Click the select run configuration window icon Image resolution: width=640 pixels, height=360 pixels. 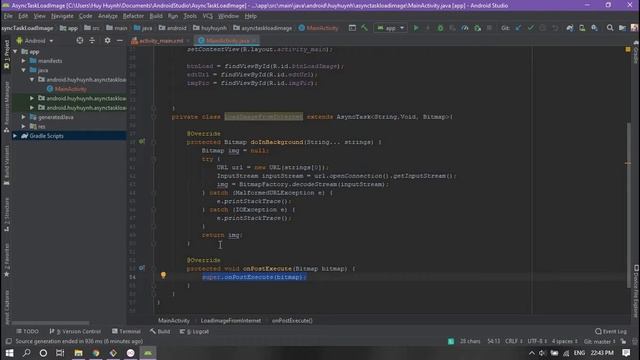click(352, 28)
